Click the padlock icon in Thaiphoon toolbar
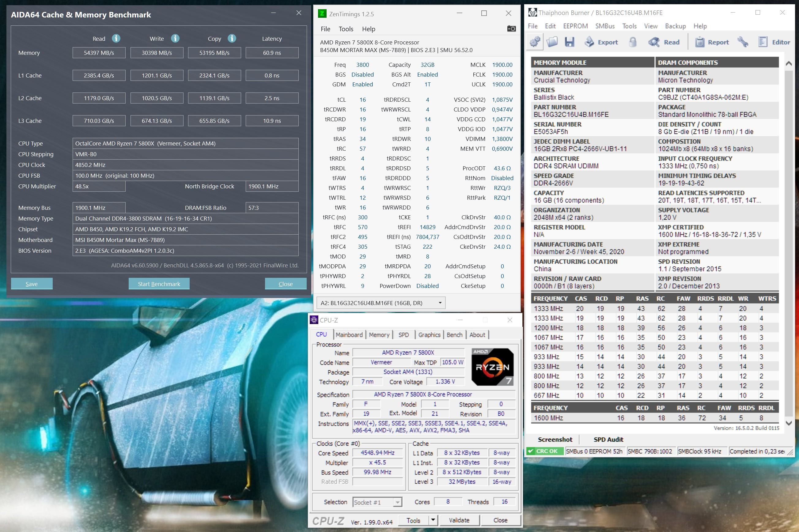The height and width of the screenshot is (532, 799). 632,42
